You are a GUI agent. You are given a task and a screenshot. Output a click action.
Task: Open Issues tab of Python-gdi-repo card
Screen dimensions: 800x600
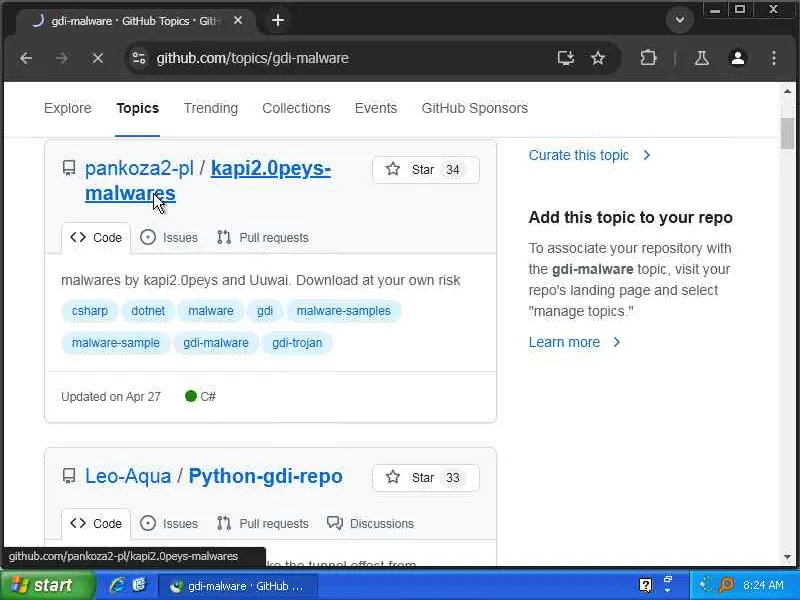point(169,523)
